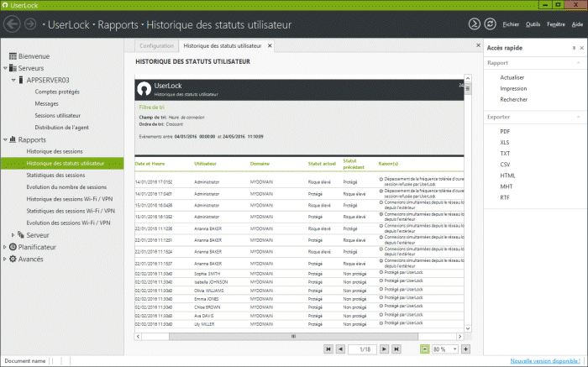Expand the Planificateur node
Image resolution: width=588 pixels, height=367 pixels.
click(x=4, y=247)
